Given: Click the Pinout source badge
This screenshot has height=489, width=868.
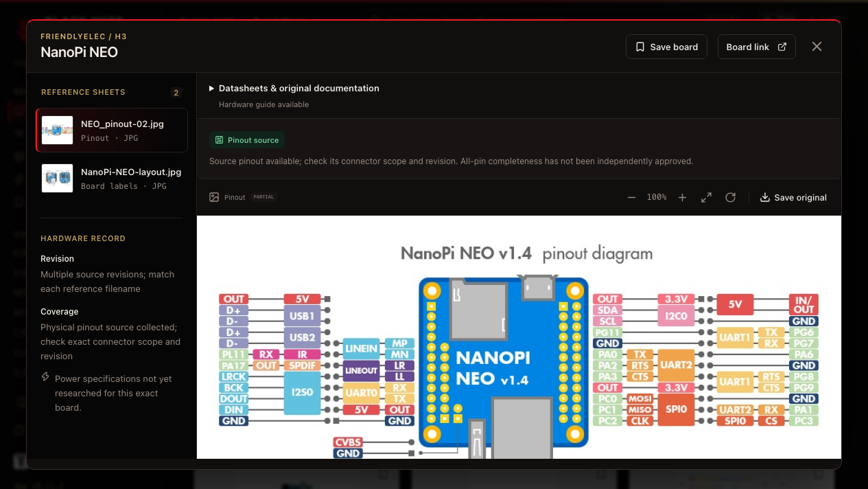Looking at the screenshot, I should [247, 140].
